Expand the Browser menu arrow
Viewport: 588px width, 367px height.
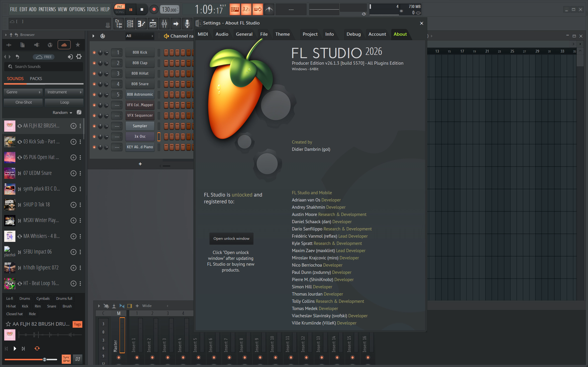click(6, 35)
